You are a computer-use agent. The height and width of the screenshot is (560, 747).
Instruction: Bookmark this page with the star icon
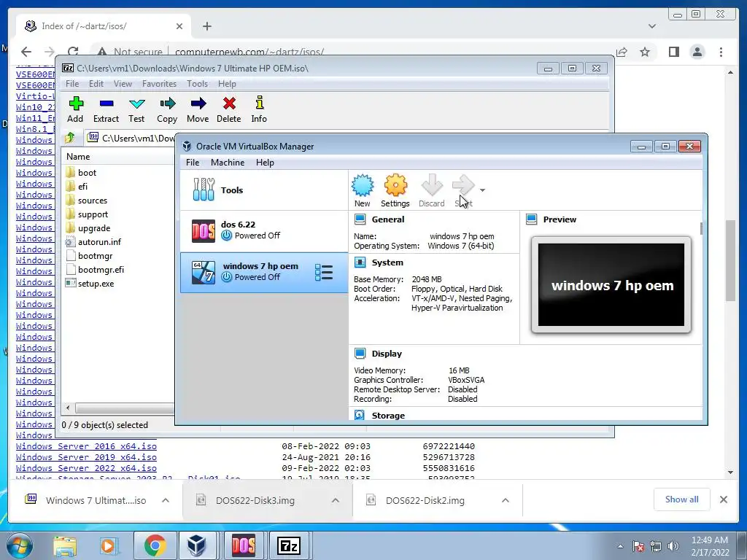645,52
